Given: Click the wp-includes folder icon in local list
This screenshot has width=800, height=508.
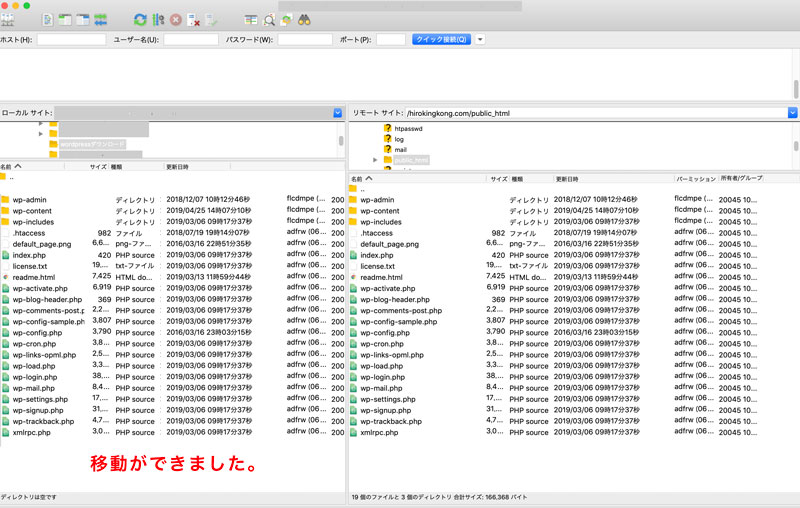Looking at the screenshot, I should tap(5, 222).
